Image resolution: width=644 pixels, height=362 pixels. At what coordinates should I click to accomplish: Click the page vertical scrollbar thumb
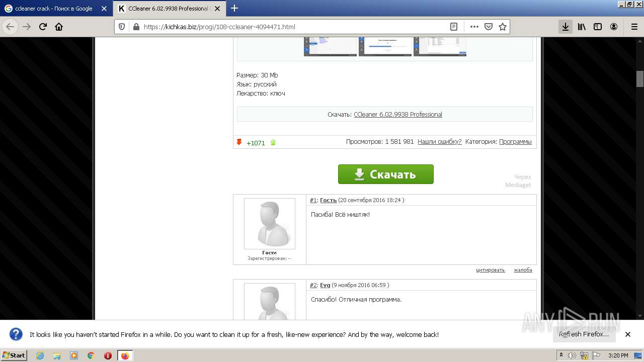point(639,79)
